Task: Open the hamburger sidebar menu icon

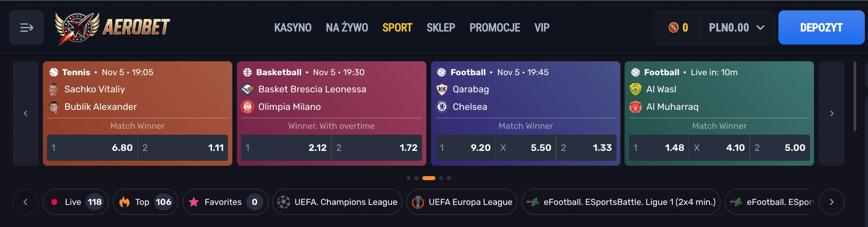Action: pos(27,28)
